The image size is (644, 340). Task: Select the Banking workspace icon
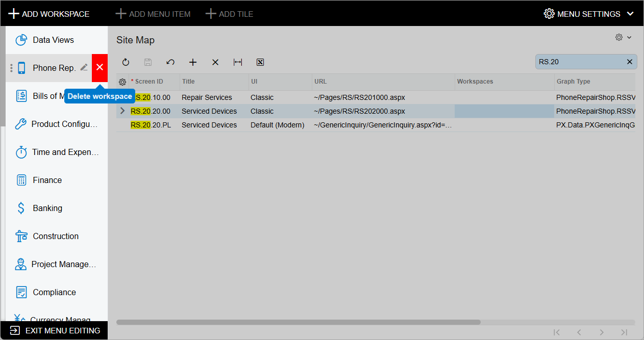click(21, 208)
